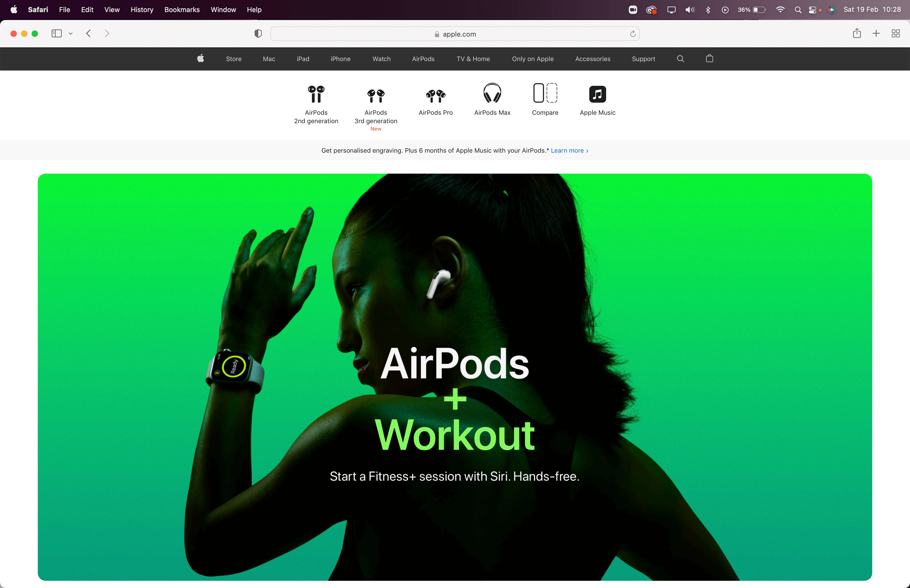Viewport: 910px width, 588px height.
Task: Click the Siri icon in menu bar
Action: 832,10
